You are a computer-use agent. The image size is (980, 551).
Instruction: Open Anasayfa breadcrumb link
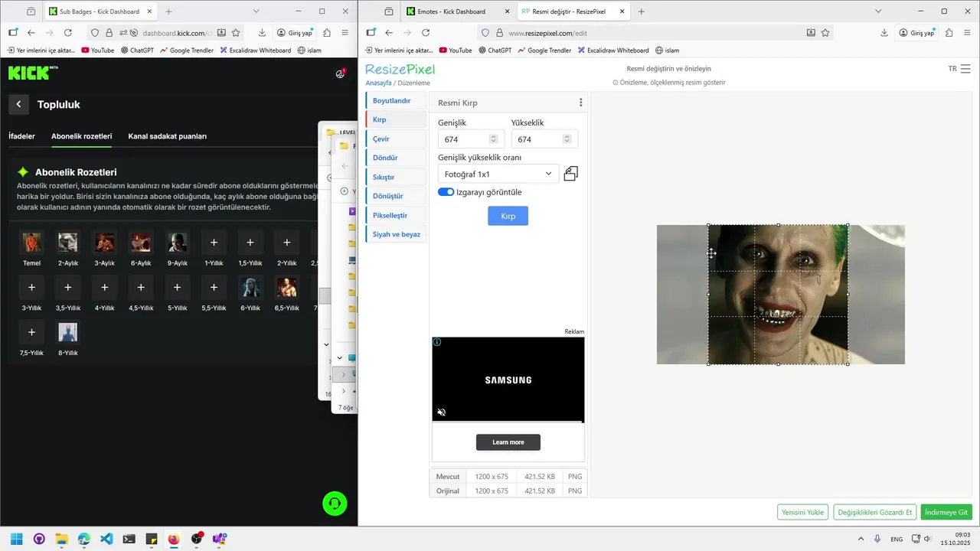point(378,83)
